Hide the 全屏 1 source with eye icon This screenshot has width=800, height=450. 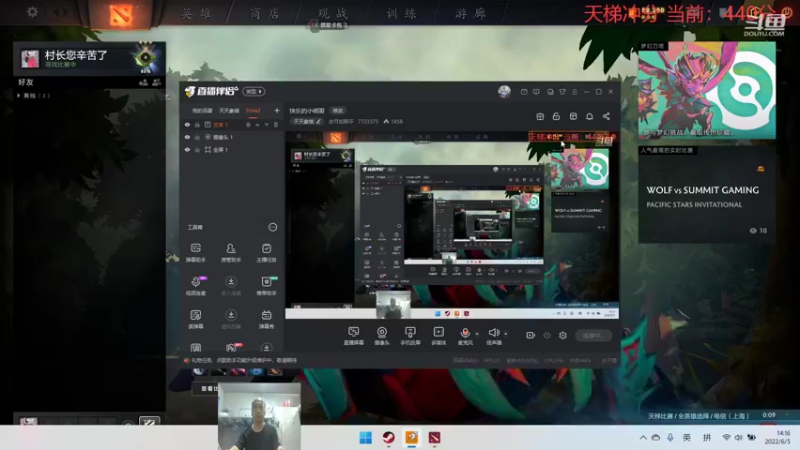tap(187, 149)
